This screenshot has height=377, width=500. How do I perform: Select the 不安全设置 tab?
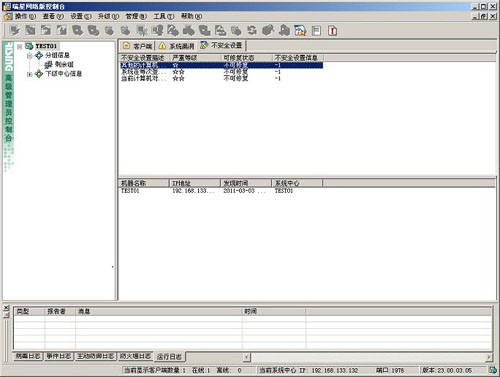pyautogui.click(x=221, y=45)
